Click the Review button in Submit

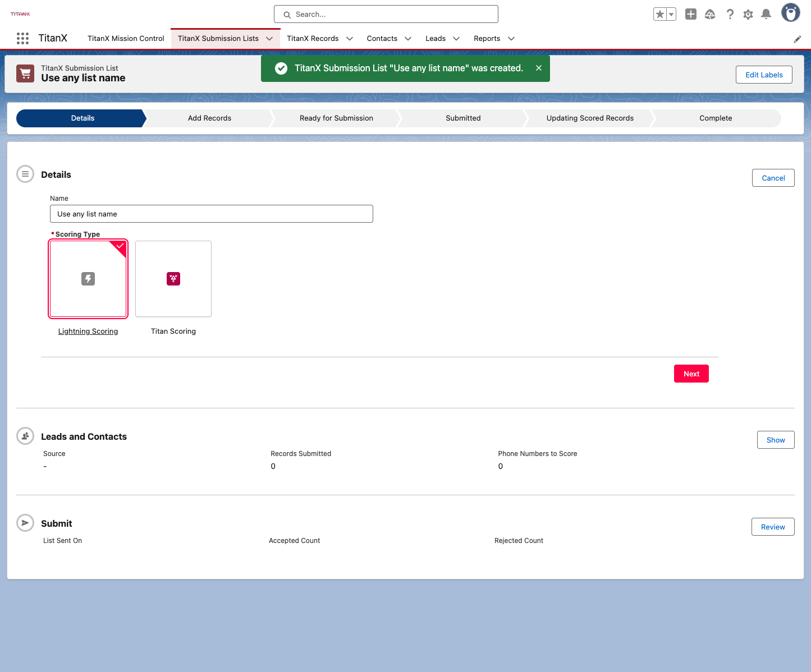click(773, 527)
